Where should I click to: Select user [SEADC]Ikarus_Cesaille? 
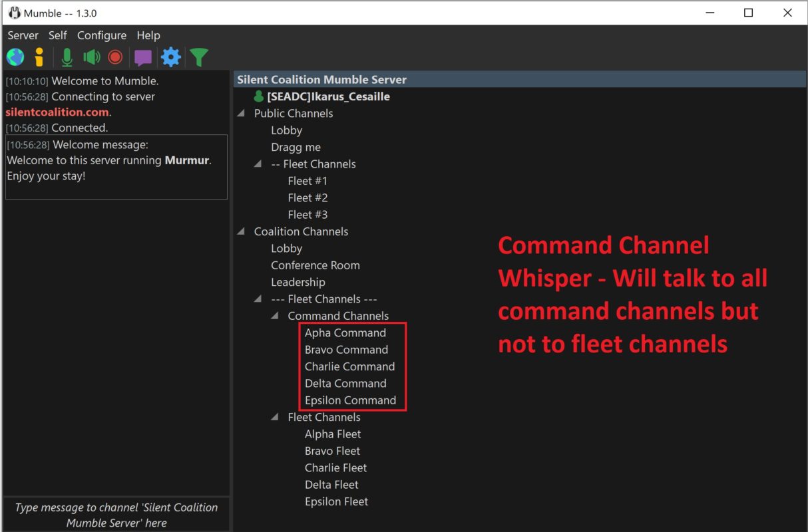328,96
